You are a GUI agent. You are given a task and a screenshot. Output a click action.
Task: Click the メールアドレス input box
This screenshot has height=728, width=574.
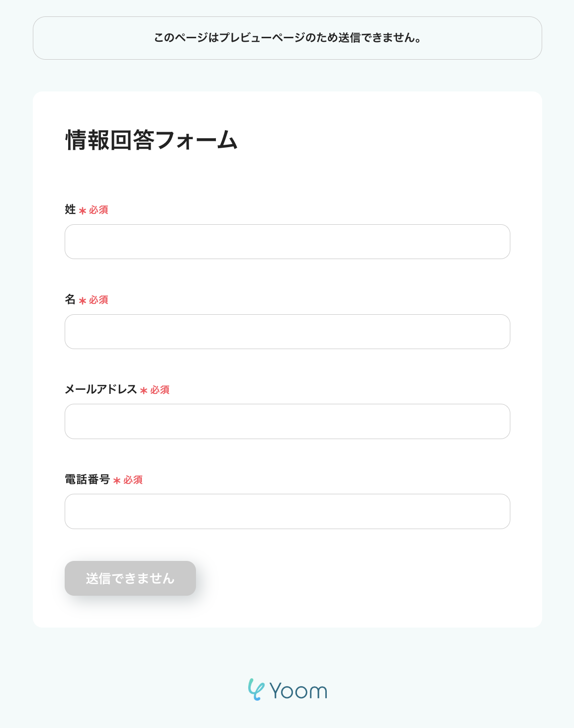[287, 422]
